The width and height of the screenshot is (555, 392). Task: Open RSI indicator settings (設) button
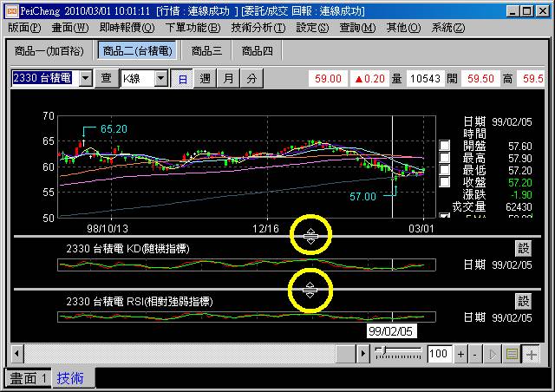click(x=523, y=301)
